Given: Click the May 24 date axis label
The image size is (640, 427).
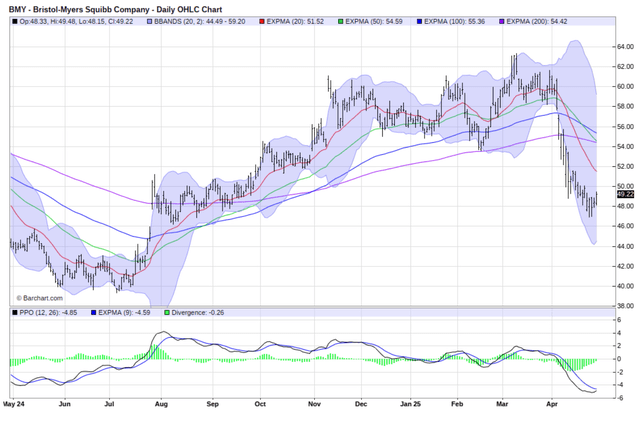Looking at the screenshot, I should pos(13,404).
